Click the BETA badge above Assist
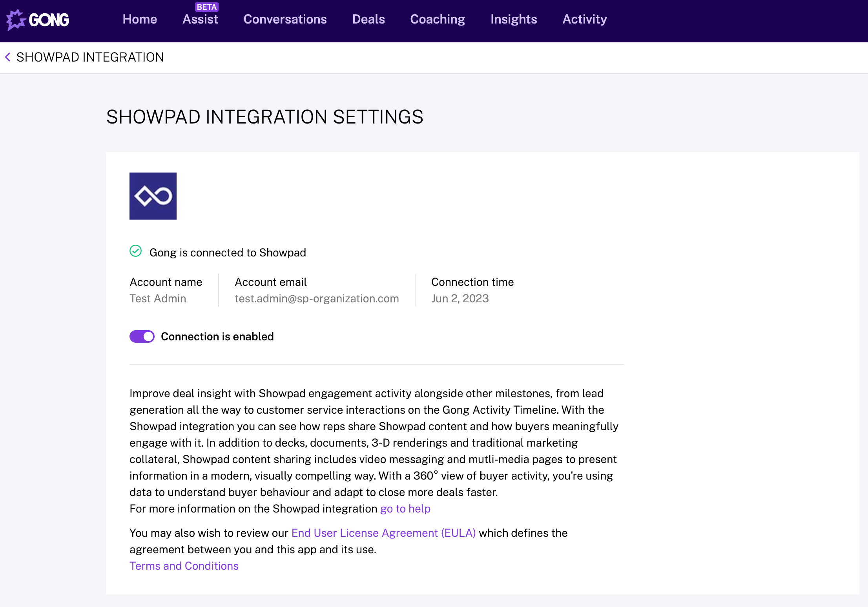This screenshot has height=607, width=868. point(207,7)
